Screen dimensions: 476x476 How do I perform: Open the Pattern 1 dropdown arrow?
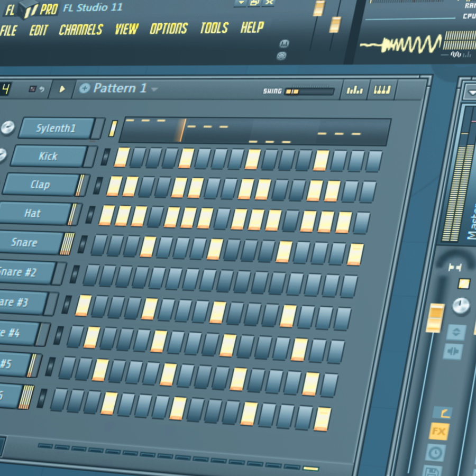154,89
